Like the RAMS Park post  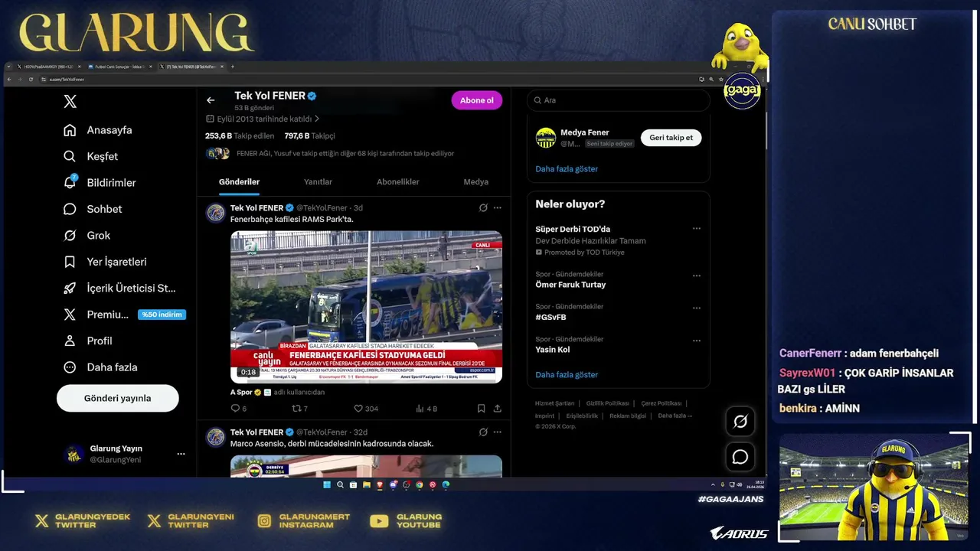[x=366, y=409]
